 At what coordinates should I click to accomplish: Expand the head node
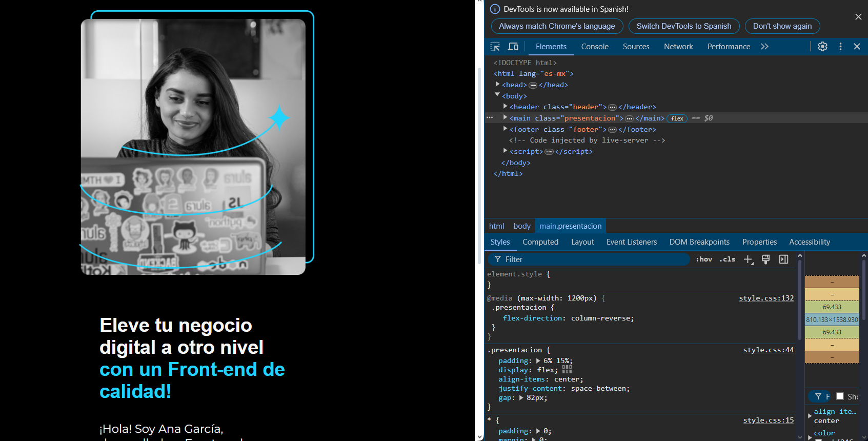497,84
